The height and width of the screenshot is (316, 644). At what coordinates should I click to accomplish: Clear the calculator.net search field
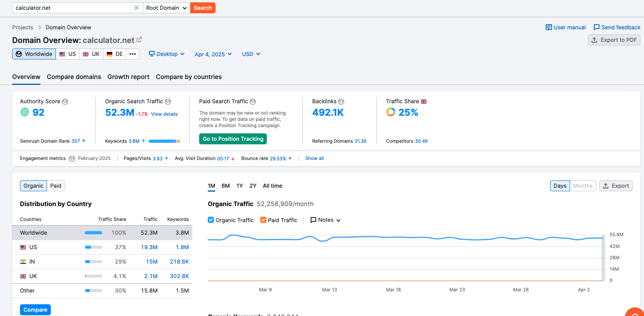[137, 8]
